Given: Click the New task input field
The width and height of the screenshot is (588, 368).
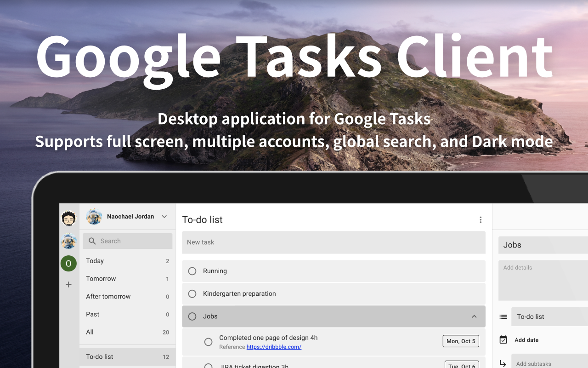Looking at the screenshot, I should 334,242.
